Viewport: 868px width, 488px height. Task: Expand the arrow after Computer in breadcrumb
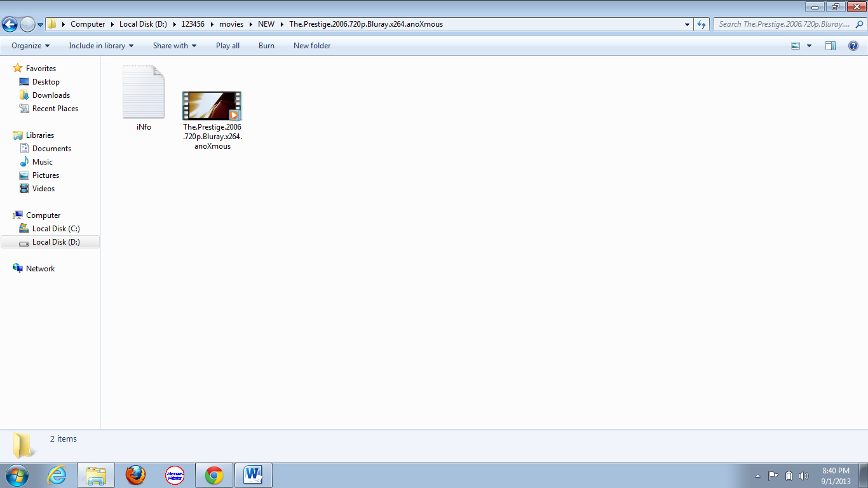pyautogui.click(x=112, y=24)
